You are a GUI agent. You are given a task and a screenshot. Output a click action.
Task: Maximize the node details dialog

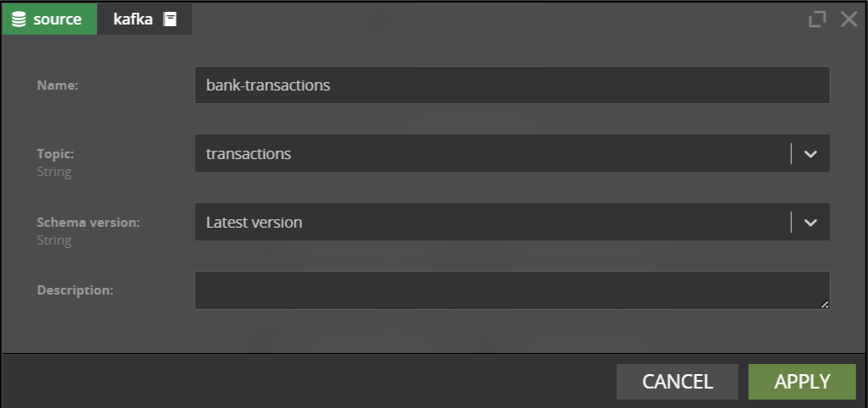817,19
